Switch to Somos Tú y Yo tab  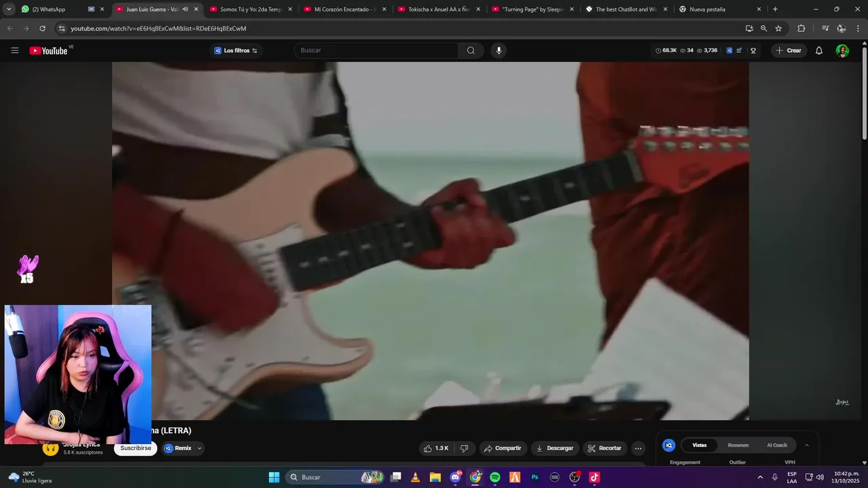250,9
